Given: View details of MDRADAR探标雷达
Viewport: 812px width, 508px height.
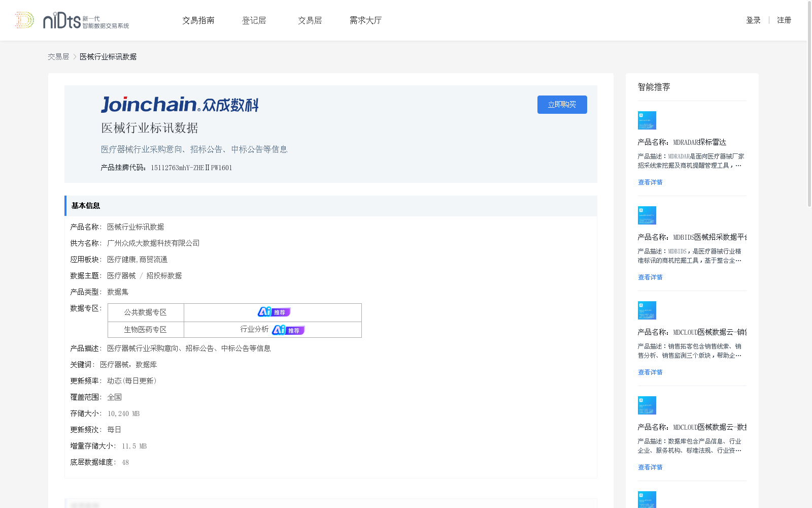Looking at the screenshot, I should coord(650,182).
